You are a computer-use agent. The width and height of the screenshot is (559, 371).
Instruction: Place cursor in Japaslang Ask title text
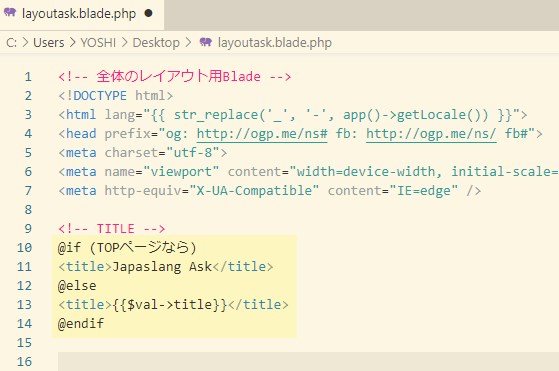162,267
